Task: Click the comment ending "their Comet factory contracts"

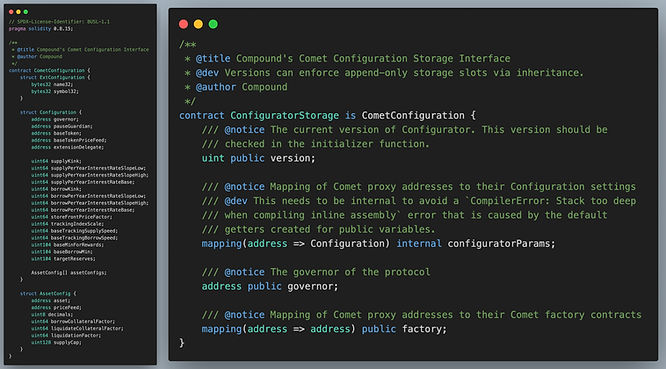Action: (422, 315)
